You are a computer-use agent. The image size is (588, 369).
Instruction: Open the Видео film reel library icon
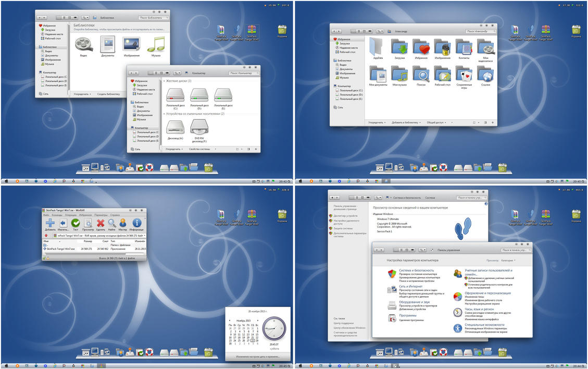tap(83, 44)
